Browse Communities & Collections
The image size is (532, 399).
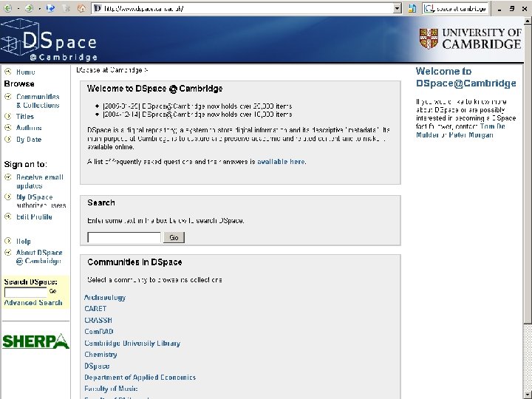coord(38,100)
